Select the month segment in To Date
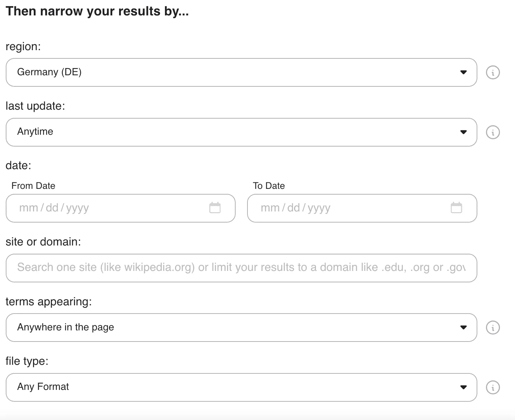This screenshot has height=420, width=515. coord(270,208)
